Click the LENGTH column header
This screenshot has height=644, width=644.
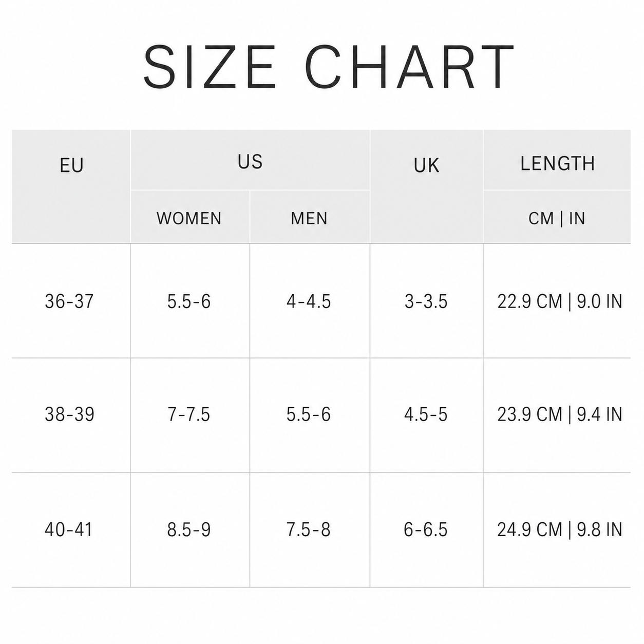tap(557, 160)
